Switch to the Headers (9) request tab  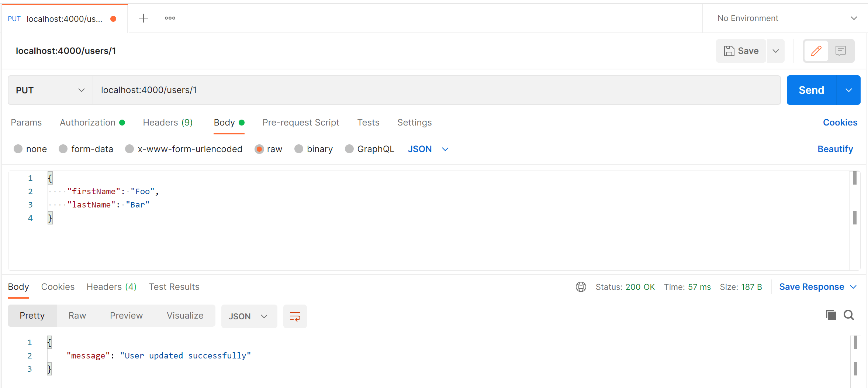click(167, 123)
